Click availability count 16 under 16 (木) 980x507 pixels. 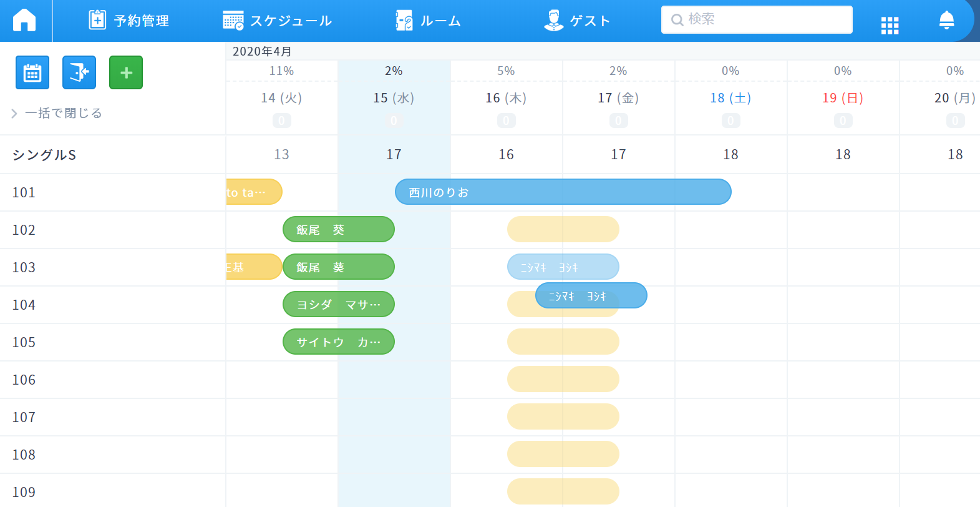pyautogui.click(x=506, y=154)
